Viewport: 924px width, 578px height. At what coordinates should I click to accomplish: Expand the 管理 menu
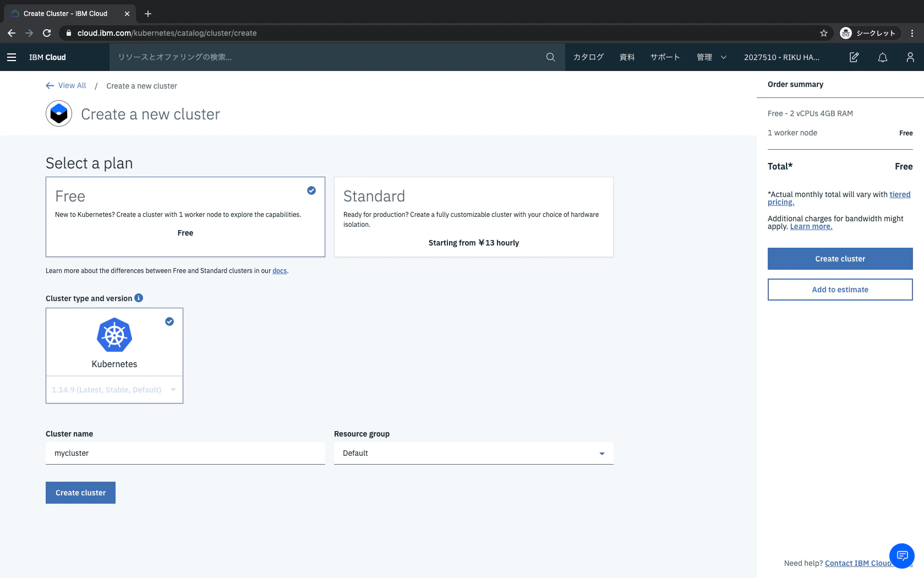[x=712, y=57]
